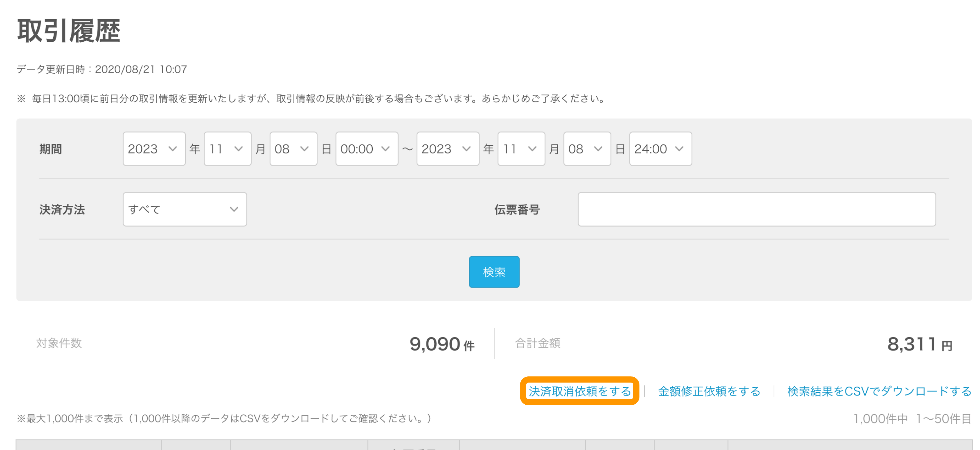Open the start day dropdown showing 08
980x450 pixels.
pos(293,149)
